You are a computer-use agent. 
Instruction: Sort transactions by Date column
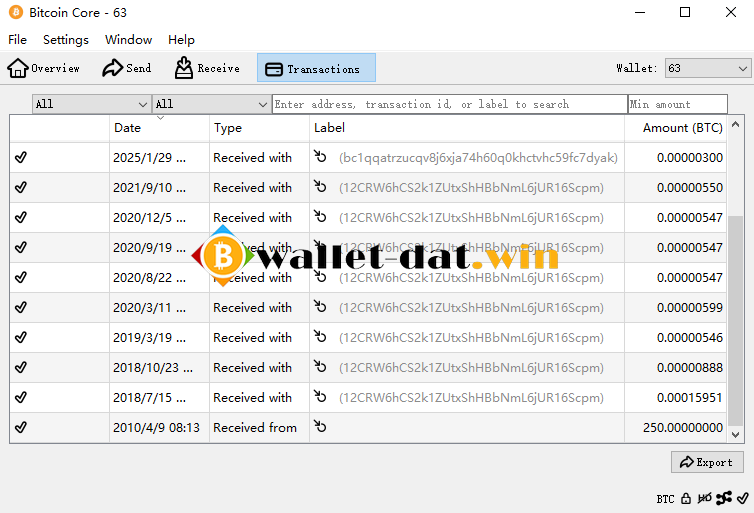click(x=159, y=128)
